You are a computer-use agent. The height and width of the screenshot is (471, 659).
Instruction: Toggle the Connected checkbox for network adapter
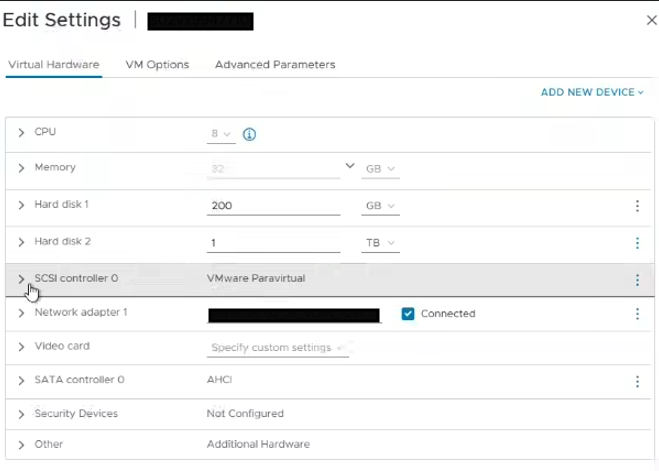point(408,314)
